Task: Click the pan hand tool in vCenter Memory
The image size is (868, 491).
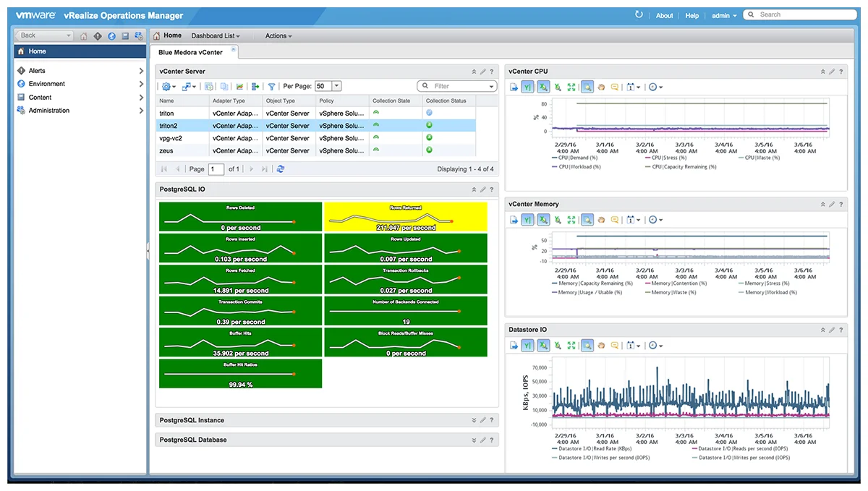Action: coord(600,220)
